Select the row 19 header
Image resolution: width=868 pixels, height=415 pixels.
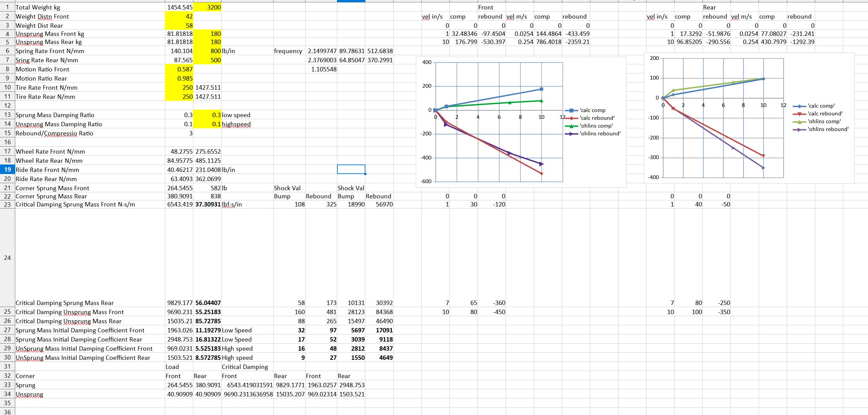7,170
